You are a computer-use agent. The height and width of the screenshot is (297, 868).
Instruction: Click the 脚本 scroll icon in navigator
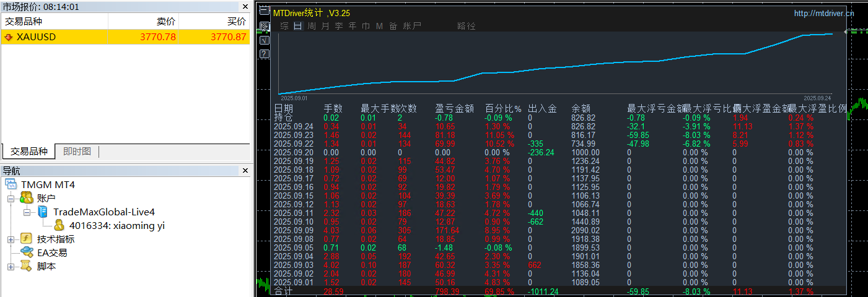[27, 266]
